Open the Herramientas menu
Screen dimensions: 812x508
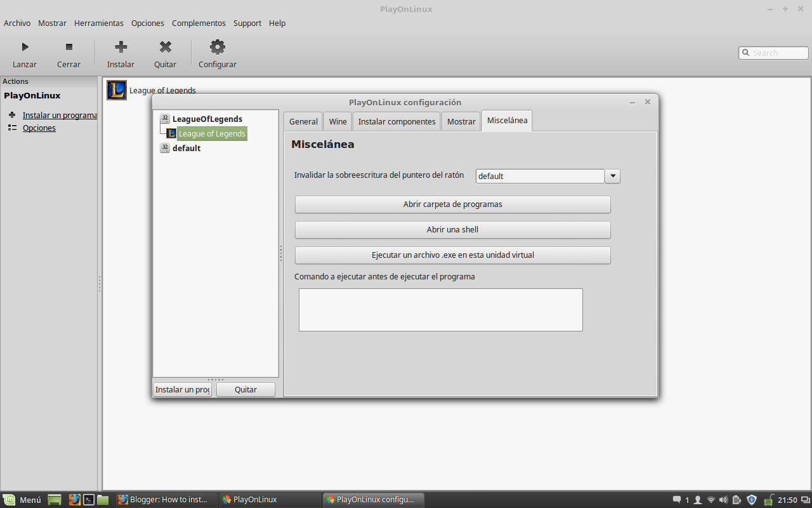[99, 23]
